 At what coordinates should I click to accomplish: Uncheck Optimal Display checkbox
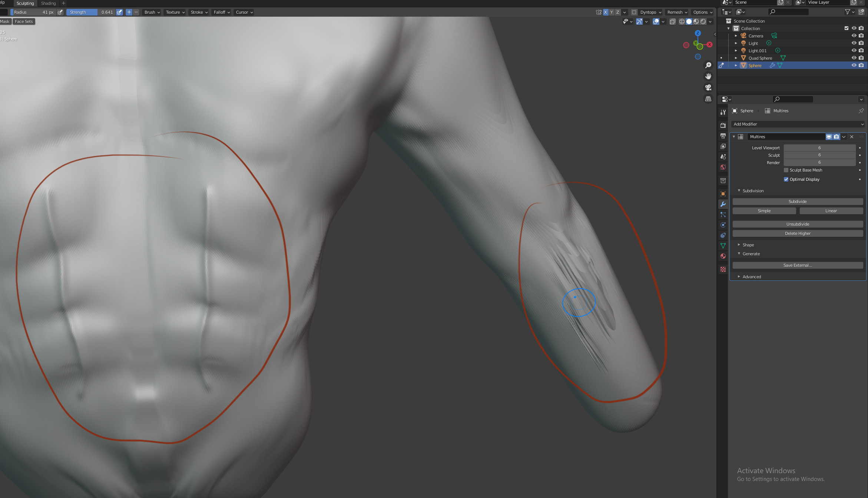click(x=786, y=179)
